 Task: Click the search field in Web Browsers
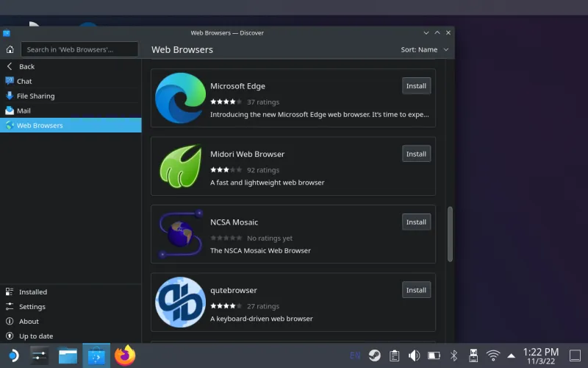79,49
